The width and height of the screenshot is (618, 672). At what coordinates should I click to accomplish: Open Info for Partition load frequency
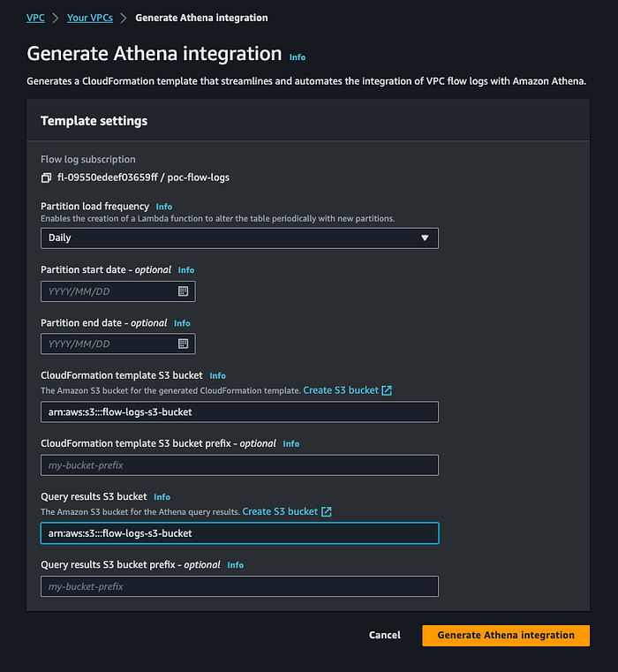tap(163, 207)
